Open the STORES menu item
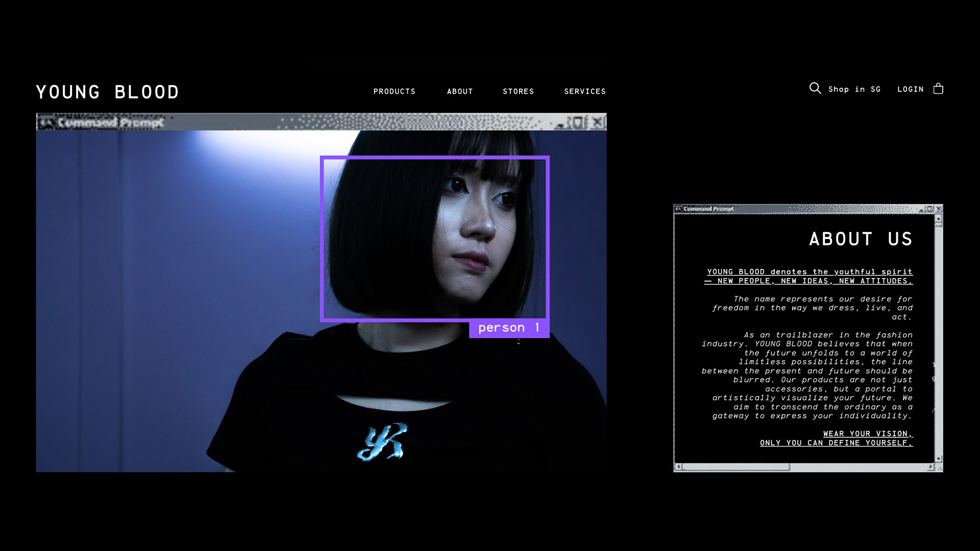Image resolution: width=980 pixels, height=551 pixels. click(x=518, y=91)
